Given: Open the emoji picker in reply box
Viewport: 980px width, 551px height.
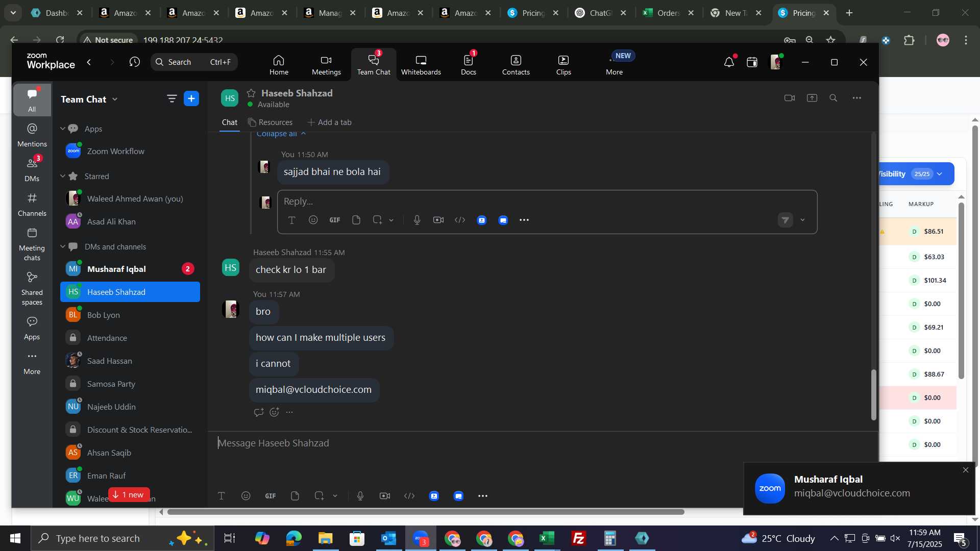Looking at the screenshot, I should click(x=313, y=220).
